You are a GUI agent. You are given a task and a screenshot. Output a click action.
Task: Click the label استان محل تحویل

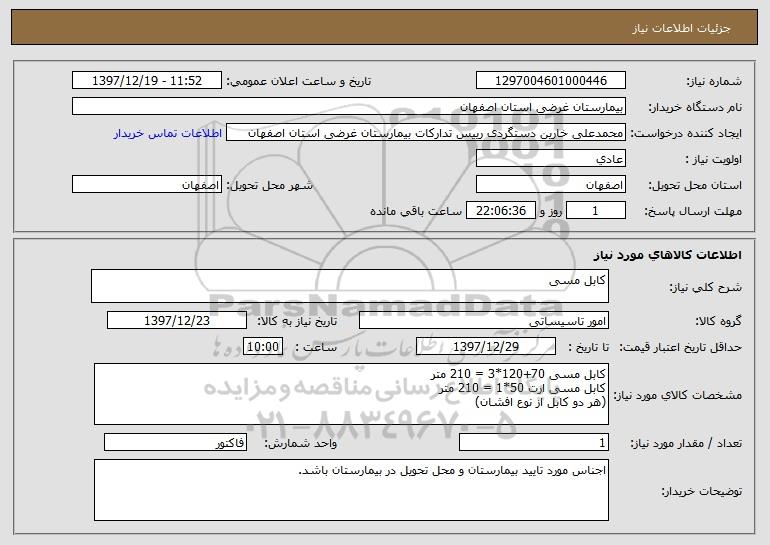[695, 185]
